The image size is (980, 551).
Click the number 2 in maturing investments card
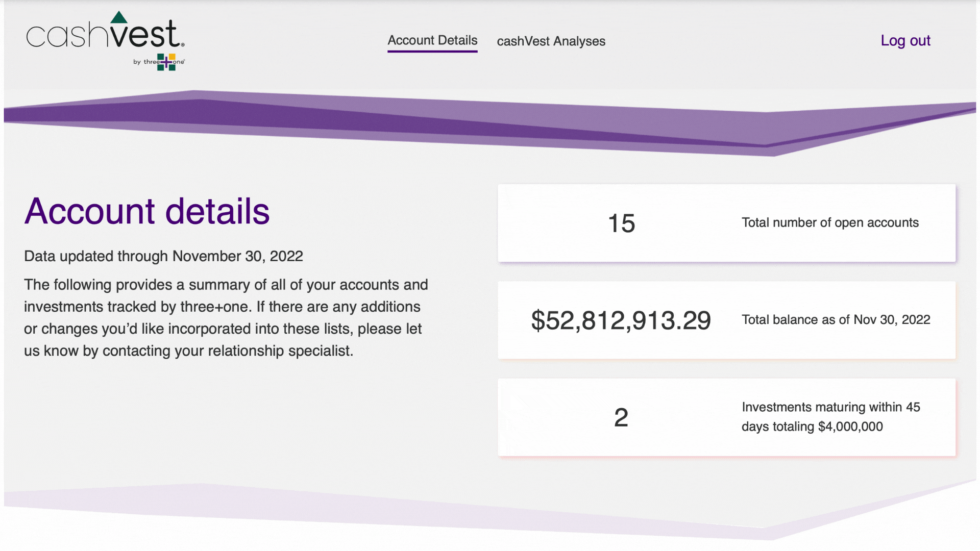pyautogui.click(x=621, y=417)
